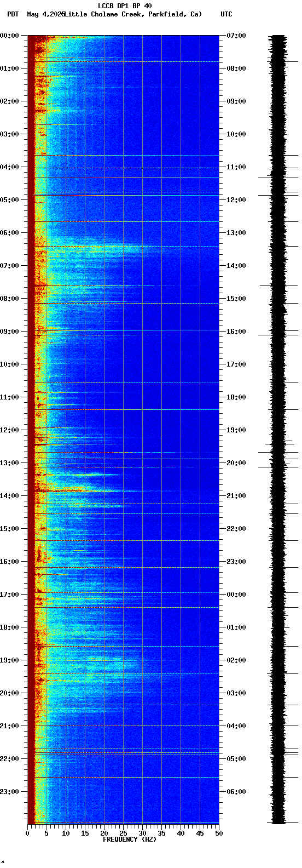This screenshot has width=302, height=868.
Task: Click the PDT time label '21:00'
Action: point(9,726)
